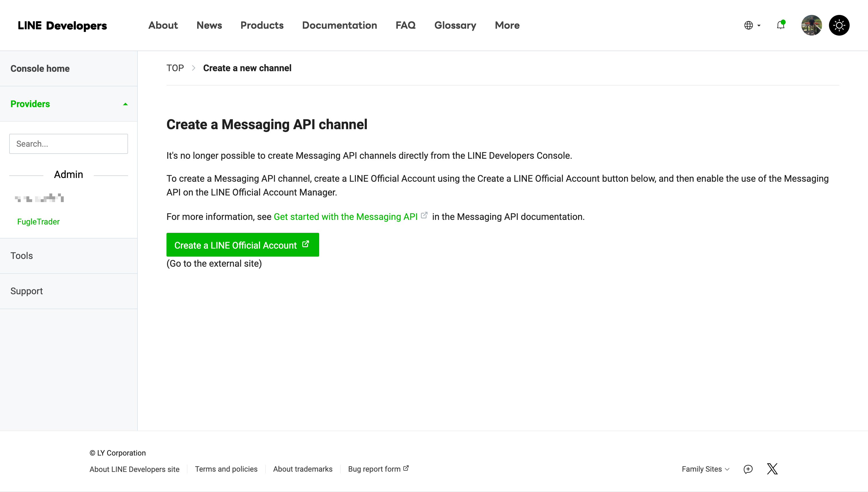Select the blurred provider under Admin
The image size is (868, 492).
coord(39,198)
